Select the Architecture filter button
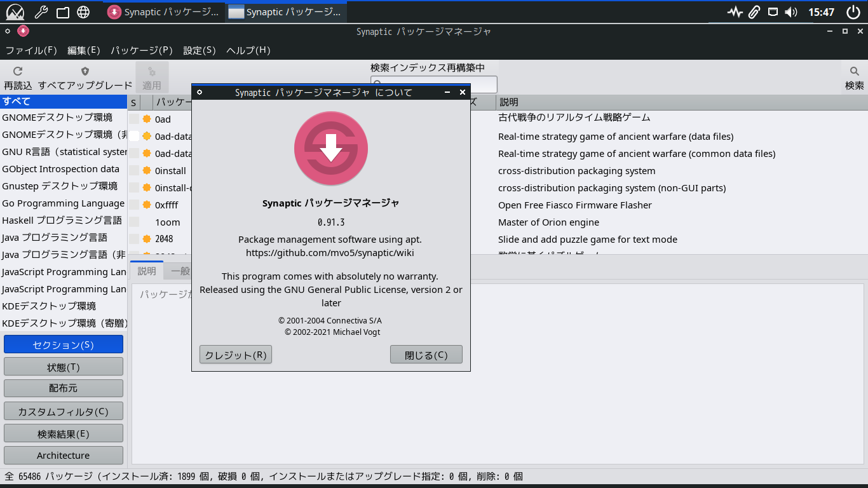868x488 pixels. coord(64,455)
